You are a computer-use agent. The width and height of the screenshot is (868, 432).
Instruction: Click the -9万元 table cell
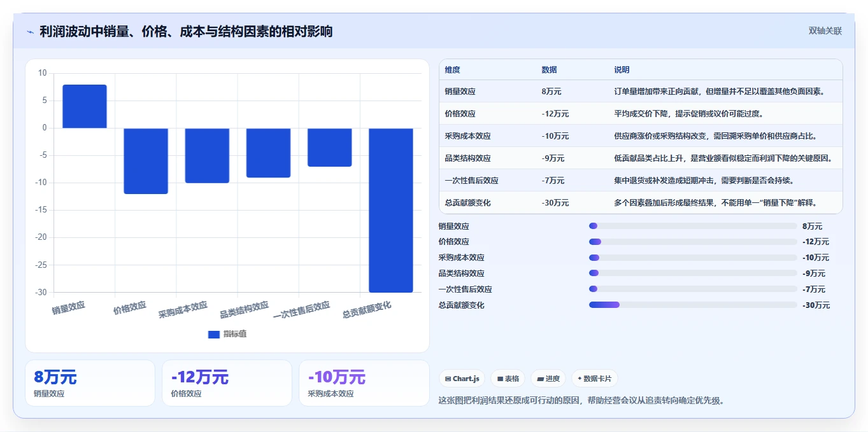(553, 158)
